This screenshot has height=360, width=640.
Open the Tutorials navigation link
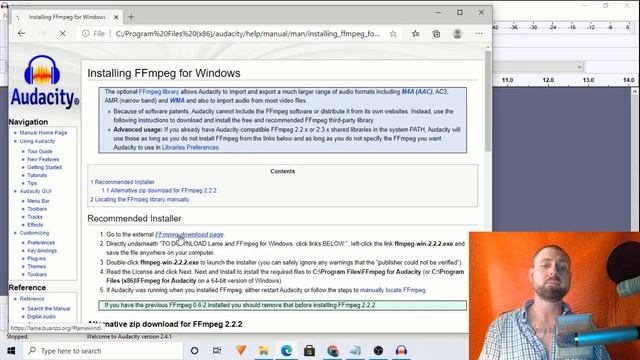click(x=37, y=175)
